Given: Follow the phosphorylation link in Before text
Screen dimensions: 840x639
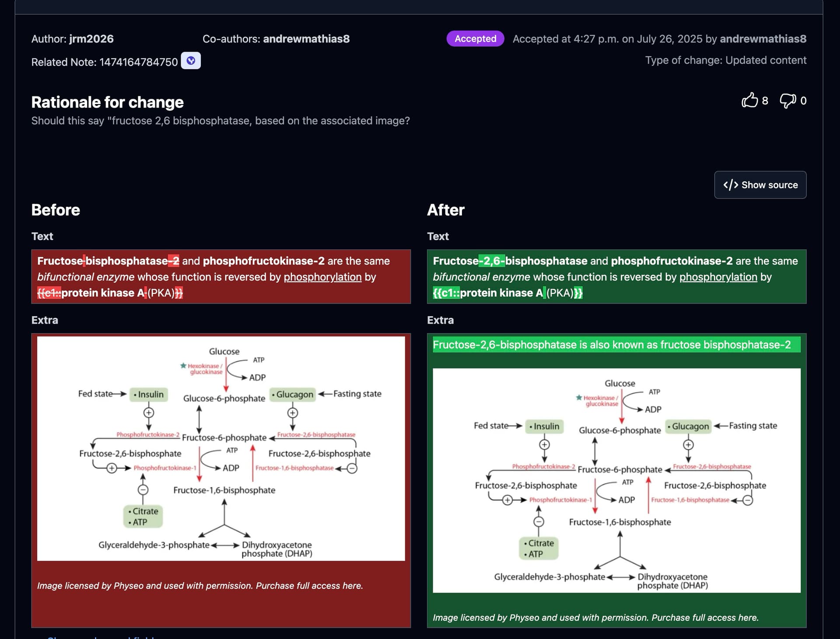Looking at the screenshot, I should (x=322, y=277).
